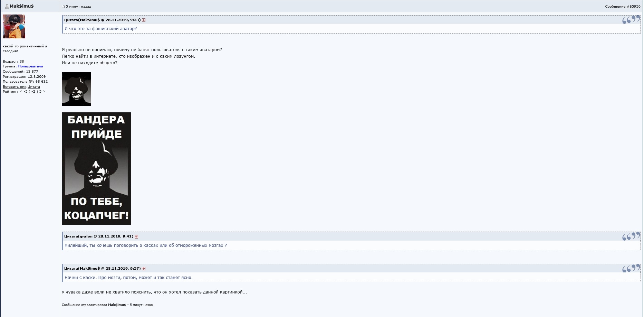Click grafon quote text 'милейший, ты хочешь поговорить...'
Viewport: 644px width, 317px height.
(146, 245)
